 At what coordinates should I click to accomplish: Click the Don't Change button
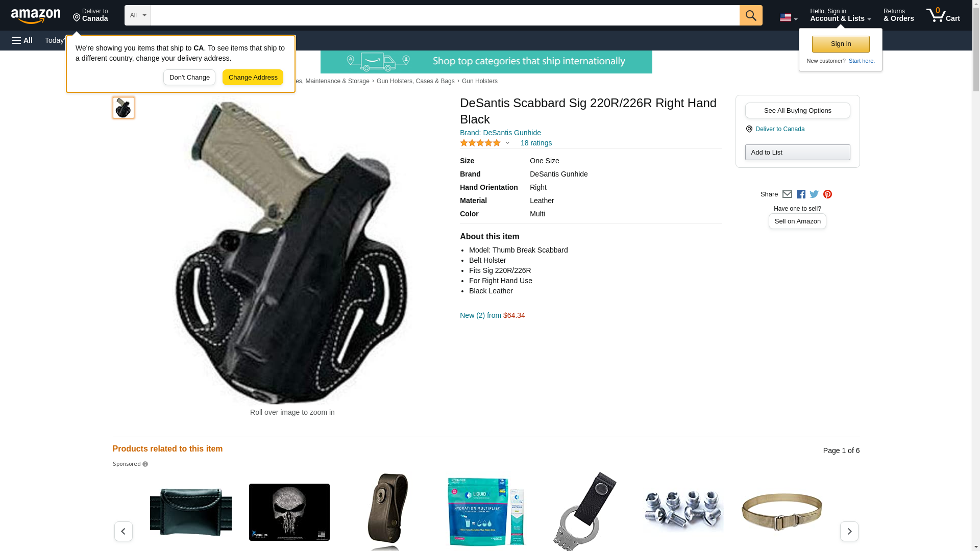click(189, 78)
